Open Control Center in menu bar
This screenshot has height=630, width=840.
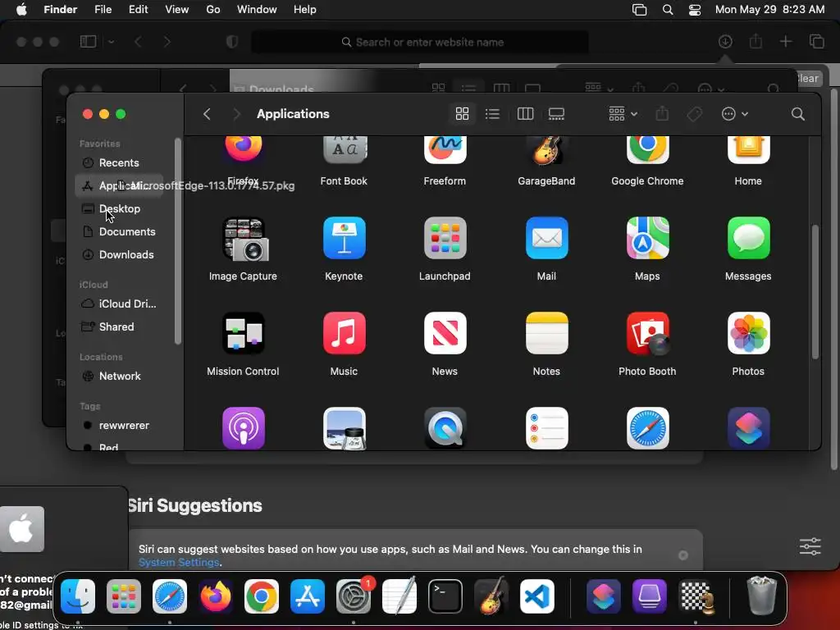(695, 10)
